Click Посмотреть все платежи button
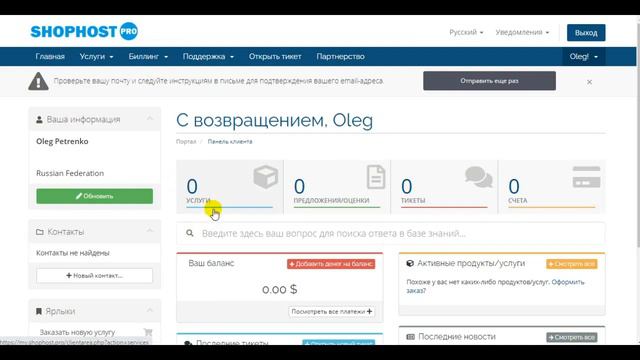Viewport: 640px width, 360px height. coord(331,311)
